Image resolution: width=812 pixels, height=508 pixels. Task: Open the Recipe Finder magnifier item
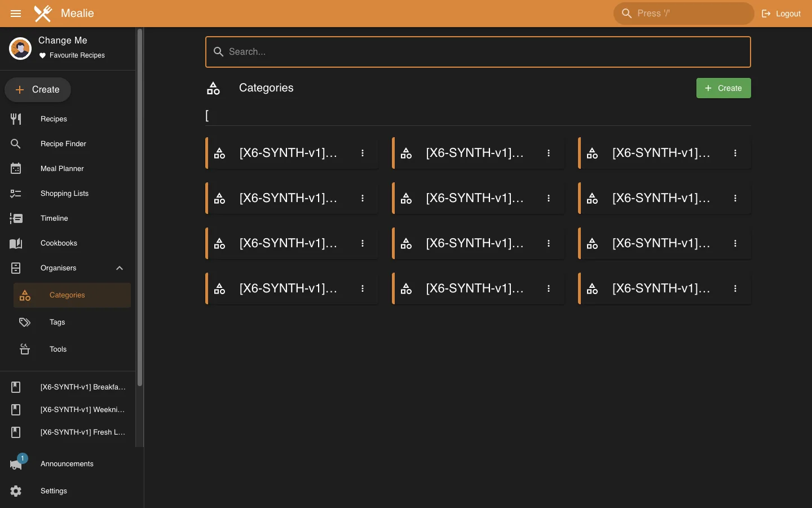(68, 144)
